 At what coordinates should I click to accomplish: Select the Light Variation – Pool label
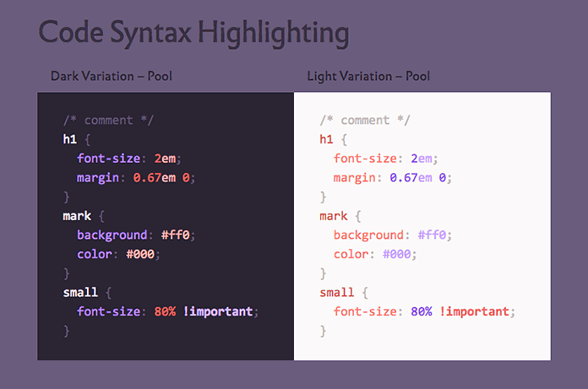tap(368, 76)
